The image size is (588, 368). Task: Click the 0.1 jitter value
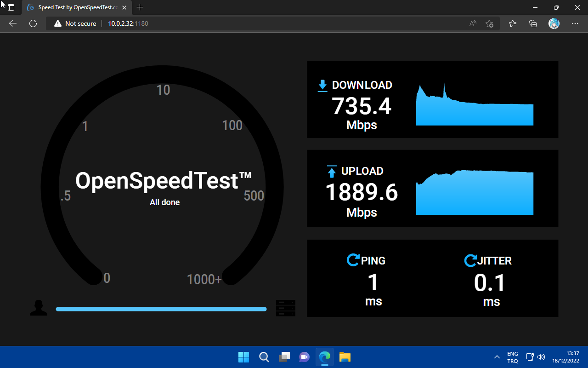pos(490,283)
